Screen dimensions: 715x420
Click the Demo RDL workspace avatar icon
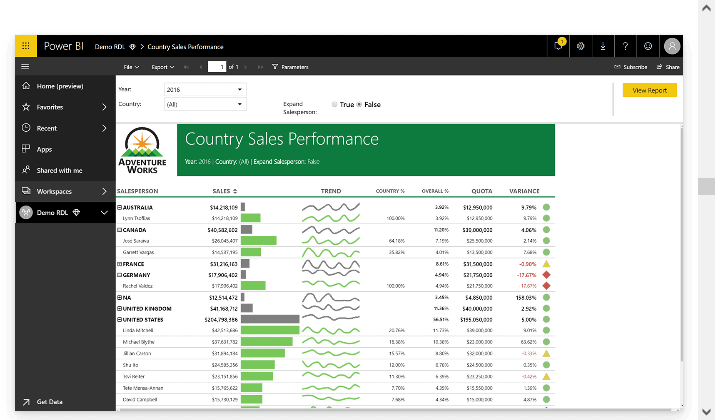[x=26, y=212]
